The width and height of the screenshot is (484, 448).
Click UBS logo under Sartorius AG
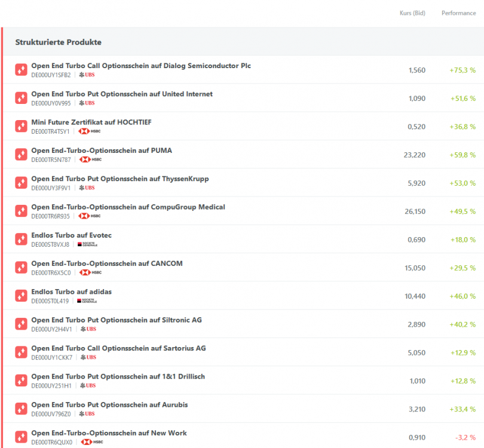[88, 357]
